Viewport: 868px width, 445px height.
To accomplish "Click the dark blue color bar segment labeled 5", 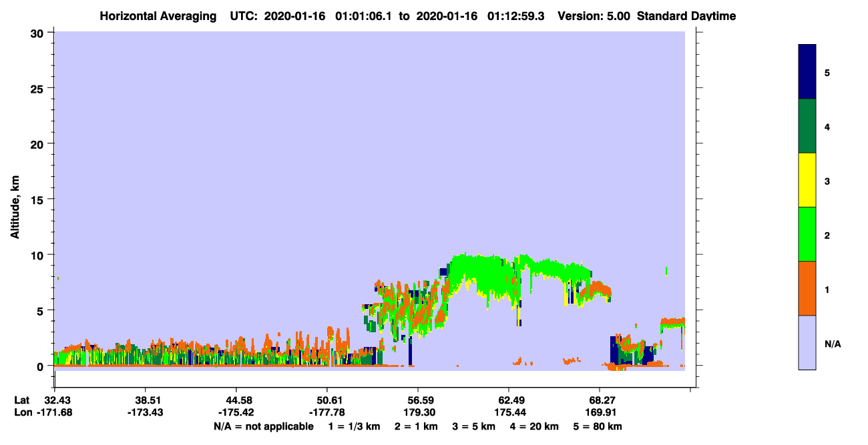I will coord(807,72).
